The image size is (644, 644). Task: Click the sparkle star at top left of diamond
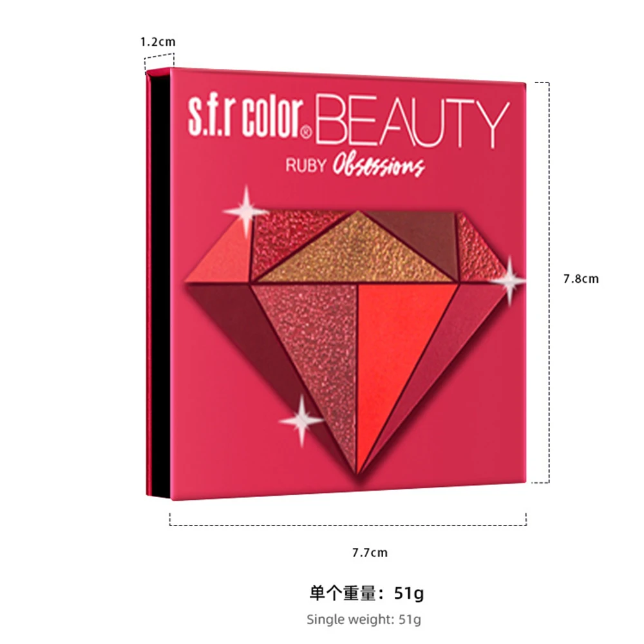(246, 211)
